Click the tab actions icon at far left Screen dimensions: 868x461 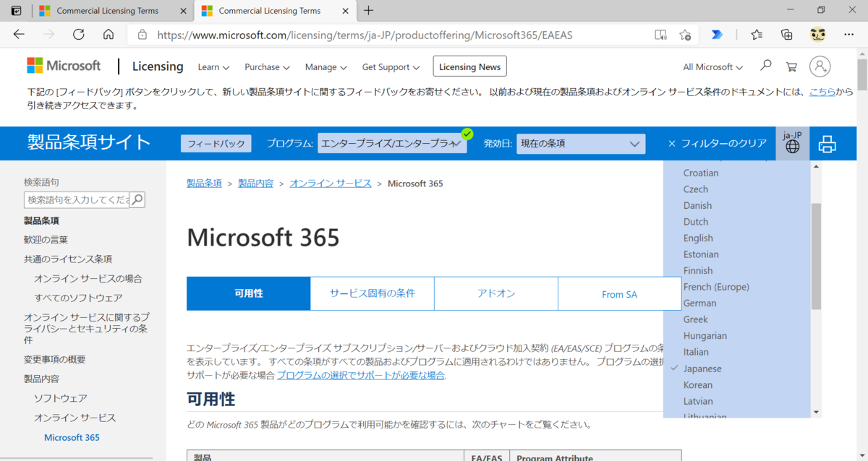[16, 11]
